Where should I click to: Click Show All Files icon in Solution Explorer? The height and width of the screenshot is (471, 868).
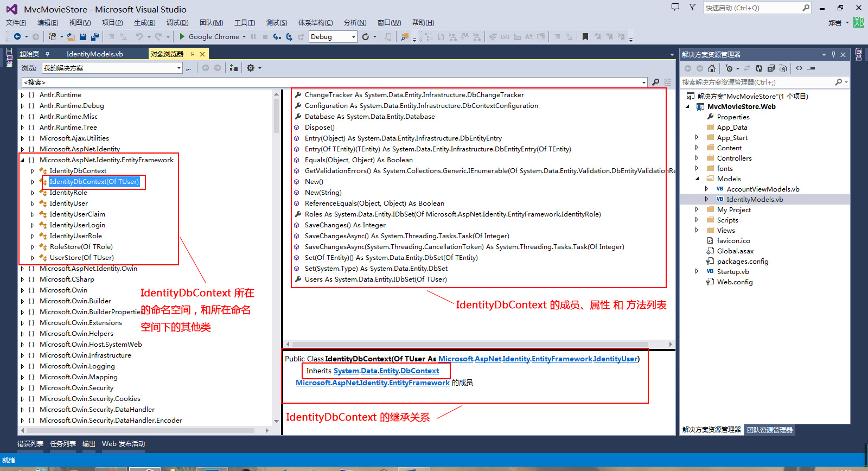782,68
